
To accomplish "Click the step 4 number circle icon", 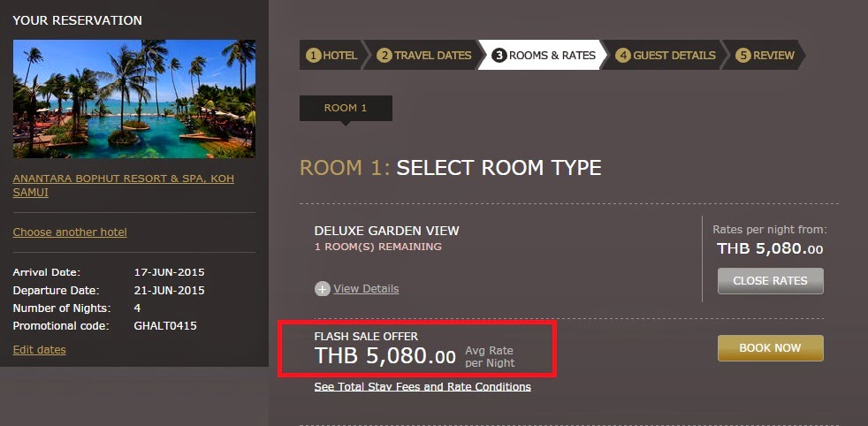I will click(x=623, y=56).
